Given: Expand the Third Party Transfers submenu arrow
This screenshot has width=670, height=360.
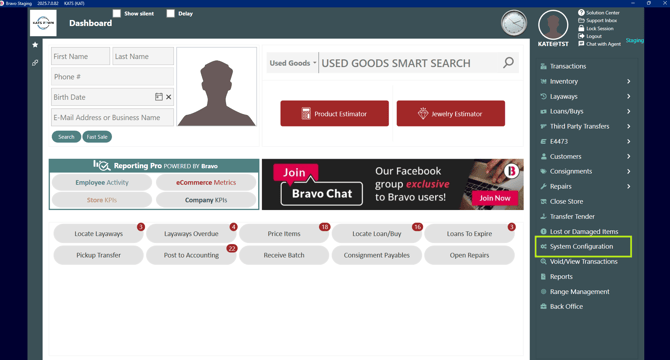Looking at the screenshot, I should coord(629,126).
